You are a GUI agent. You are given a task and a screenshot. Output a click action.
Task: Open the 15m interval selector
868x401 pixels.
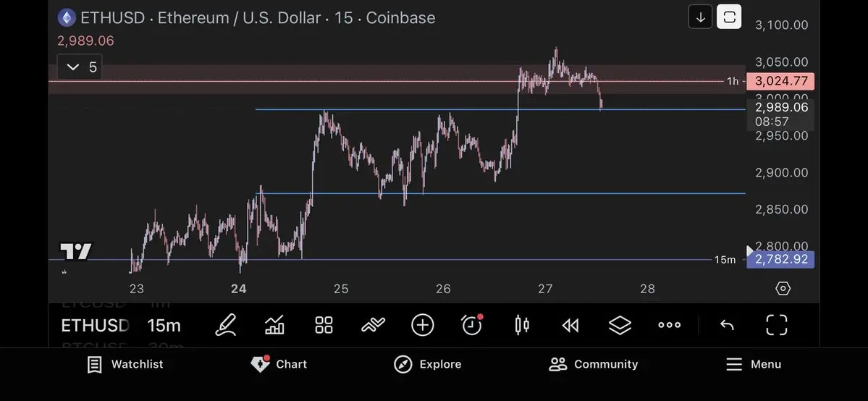164,326
